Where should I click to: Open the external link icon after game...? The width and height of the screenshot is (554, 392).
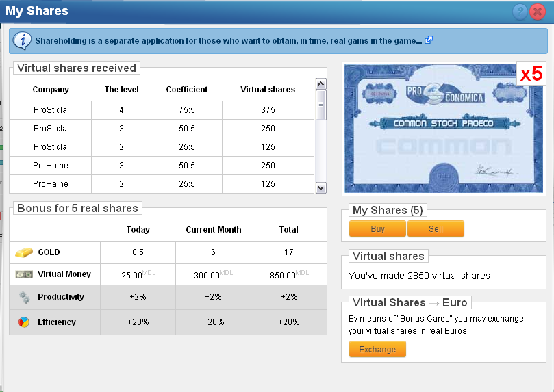[x=428, y=40]
